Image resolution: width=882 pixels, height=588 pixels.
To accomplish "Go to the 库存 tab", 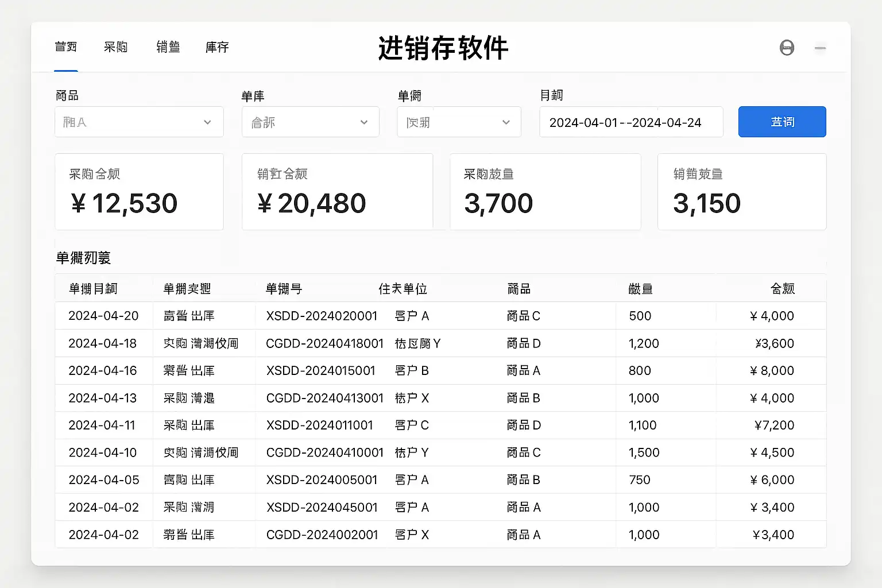I will (x=217, y=47).
